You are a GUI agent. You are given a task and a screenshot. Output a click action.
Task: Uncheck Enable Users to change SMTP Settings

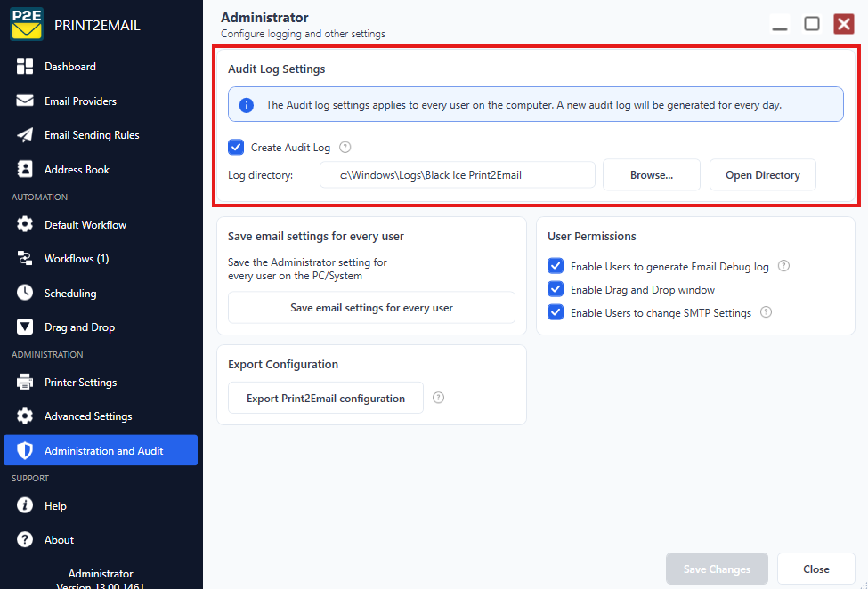click(x=556, y=312)
